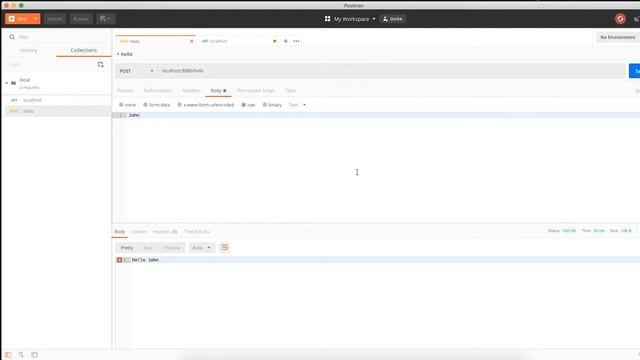The image size is (640, 360).
Task: Open the Authorization request tab
Action: click(x=158, y=91)
